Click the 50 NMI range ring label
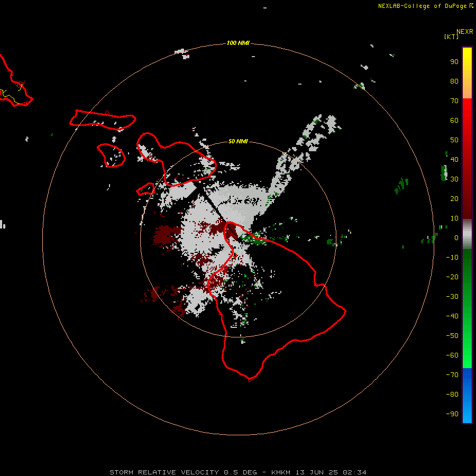This screenshot has height=476, width=476. (238, 141)
